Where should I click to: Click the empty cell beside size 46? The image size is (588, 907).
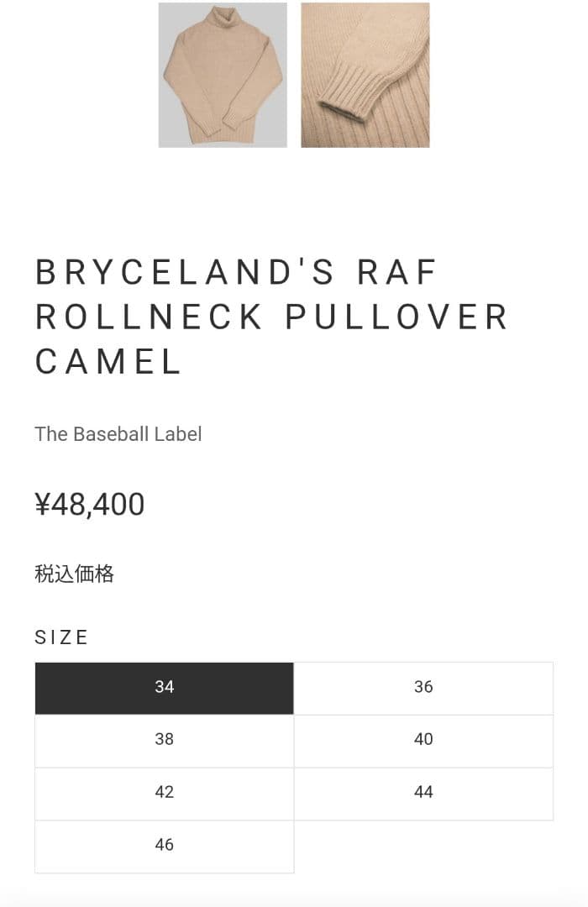pos(423,846)
